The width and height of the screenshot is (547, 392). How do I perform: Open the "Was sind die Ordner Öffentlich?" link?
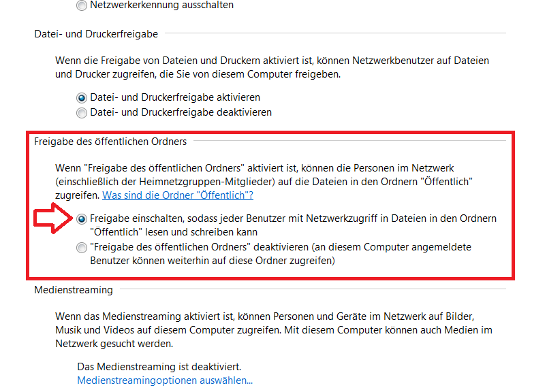pyautogui.click(x=178, y=195)
